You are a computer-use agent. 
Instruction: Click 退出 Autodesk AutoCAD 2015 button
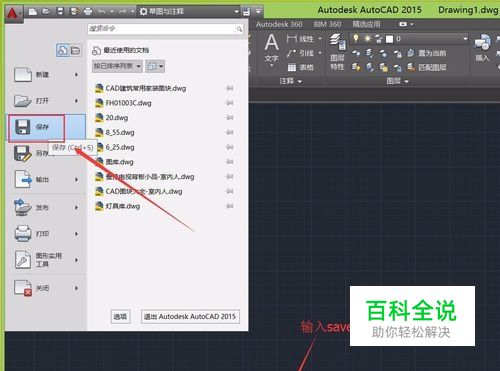190,316
